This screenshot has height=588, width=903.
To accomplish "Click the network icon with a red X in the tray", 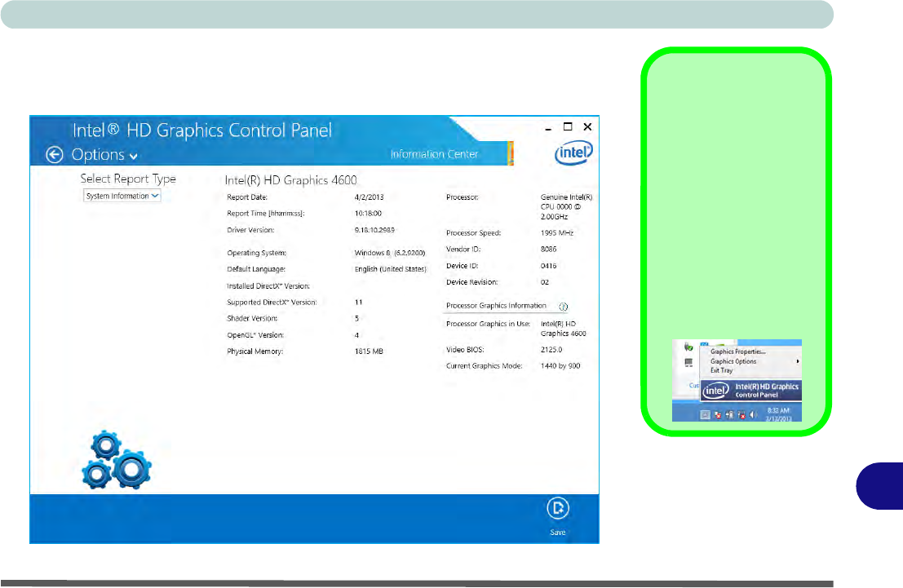I will (x=741, y=414).
